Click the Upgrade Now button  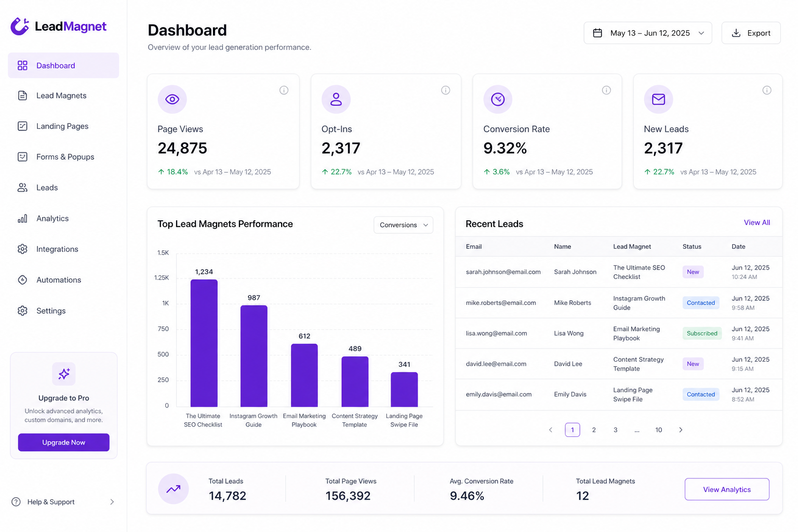click(x=63, y=443)
